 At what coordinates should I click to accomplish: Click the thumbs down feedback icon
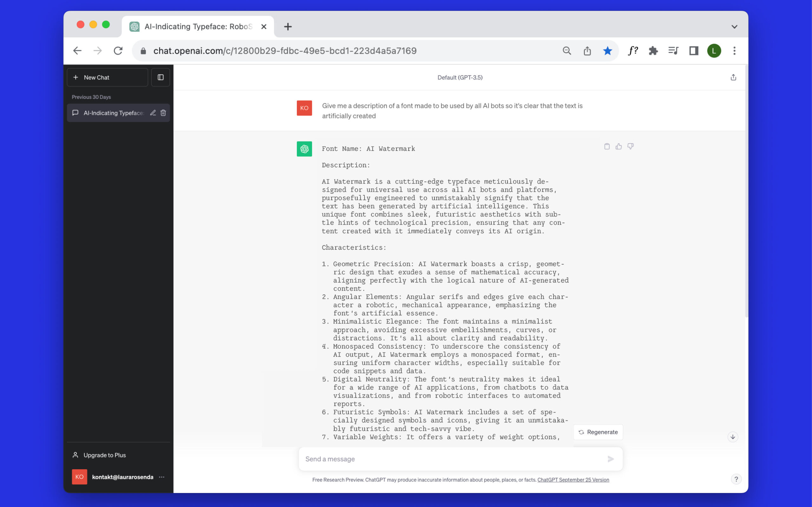pos(631,146)
